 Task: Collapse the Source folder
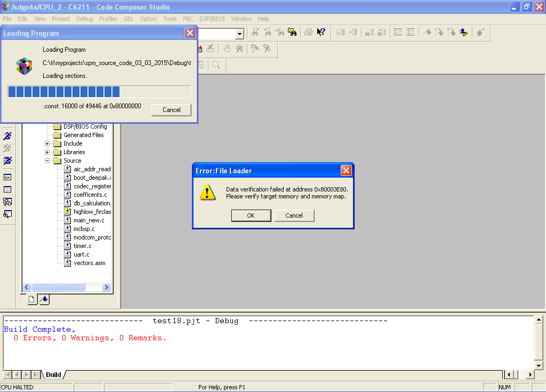tap(47, 161)
